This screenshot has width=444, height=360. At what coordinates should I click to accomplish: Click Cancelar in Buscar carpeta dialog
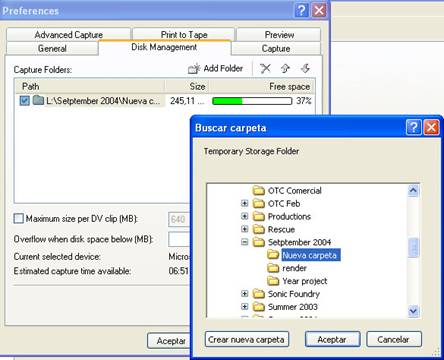point(394,339)
